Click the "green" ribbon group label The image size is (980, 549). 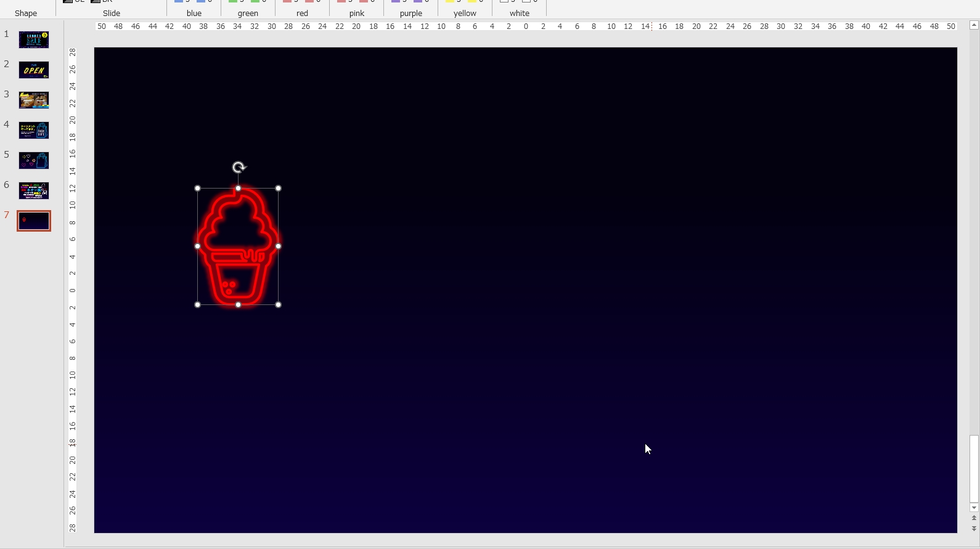(x=248, y=13)
